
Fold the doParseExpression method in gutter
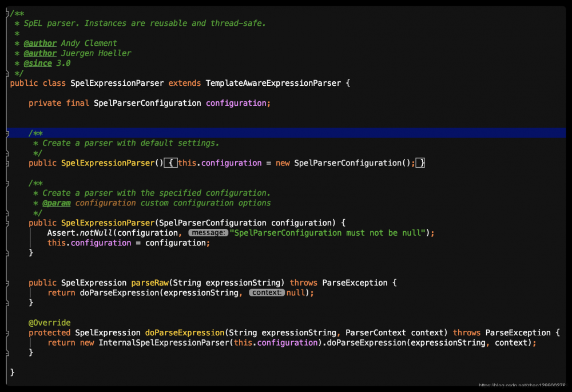pos(7,332)
